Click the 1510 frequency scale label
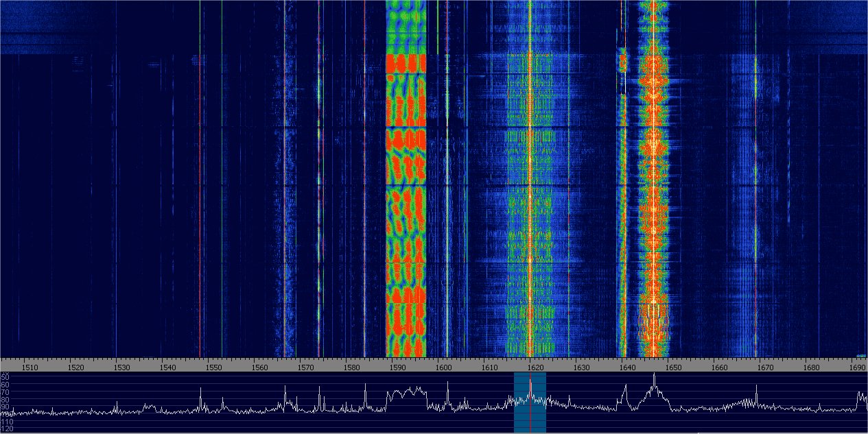868x434 pixels. [x=30, y=367]
